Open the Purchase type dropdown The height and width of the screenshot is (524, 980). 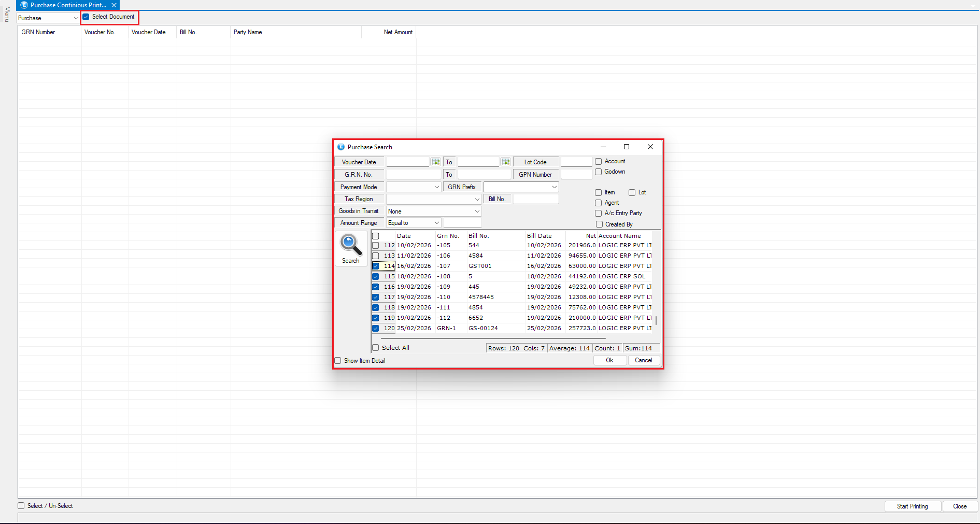click(76, 18)
